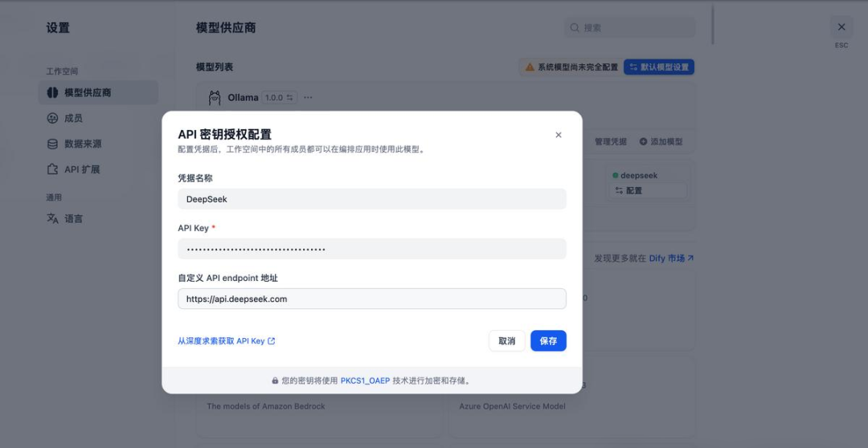The width and height of the screenshot is (868, 448).
Task: Click the plus icon next to 添加模型
Action: click(x=643, y=141)
